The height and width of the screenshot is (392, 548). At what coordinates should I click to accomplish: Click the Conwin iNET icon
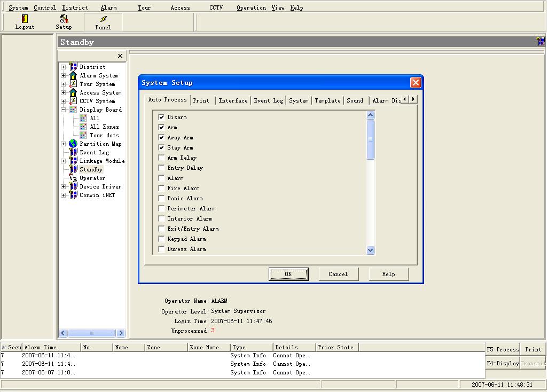coord(73,195)
